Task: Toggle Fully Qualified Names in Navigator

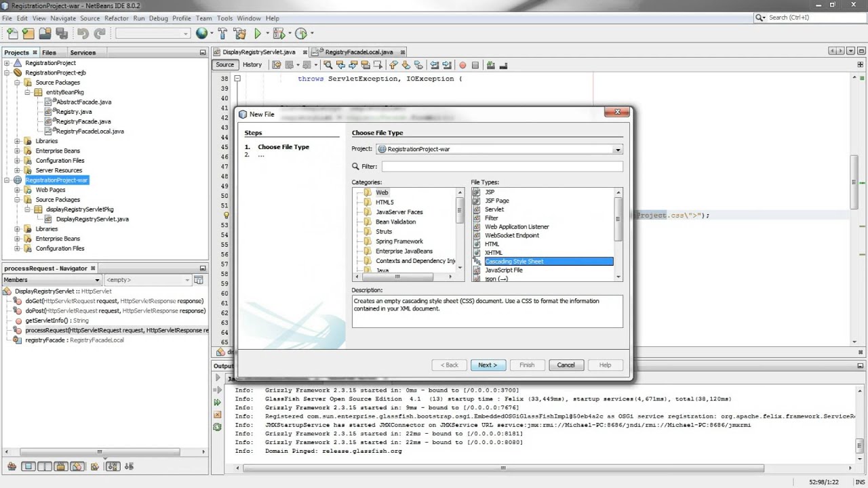Action: (94, 466)
